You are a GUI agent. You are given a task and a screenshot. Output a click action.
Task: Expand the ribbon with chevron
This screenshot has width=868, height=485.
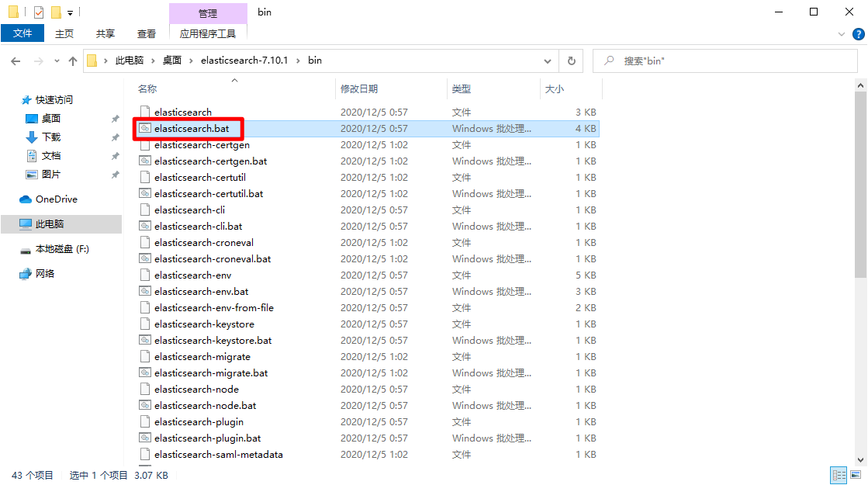pyautogui.click(x=842, y=34)
